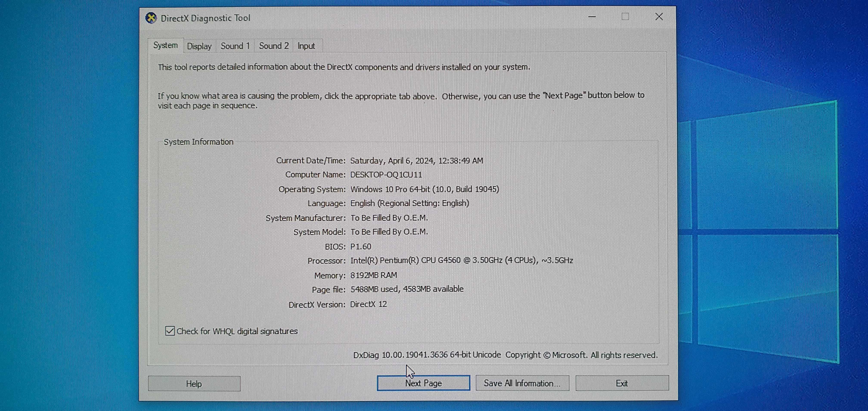
Task: Switch to the System tab
Action: pyautogui.click(x=166, y=45)
